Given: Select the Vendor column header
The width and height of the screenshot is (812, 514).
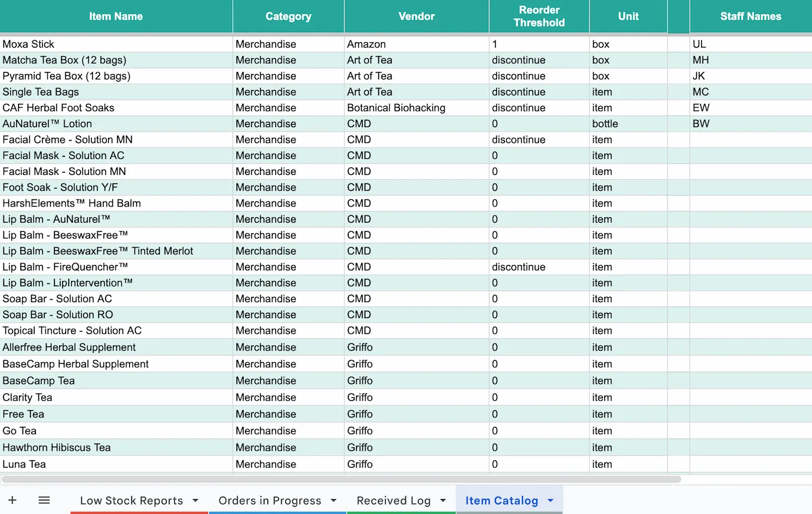Looking at the screenshot, I should click(x=416, y=16).
